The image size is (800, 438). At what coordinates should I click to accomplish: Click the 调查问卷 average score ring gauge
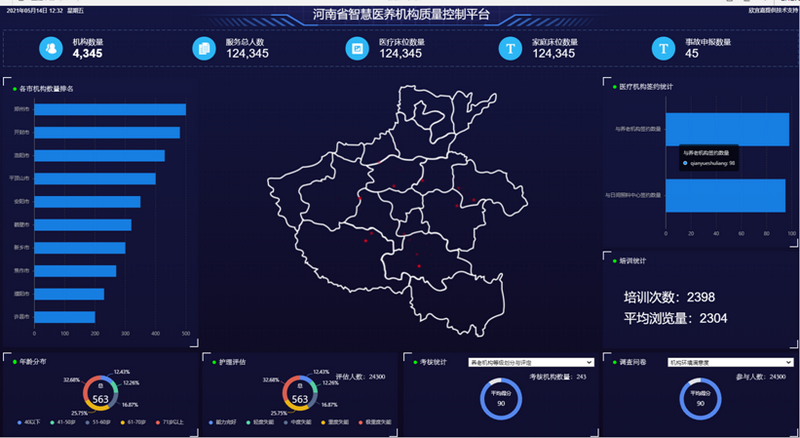tap(700, 398)
